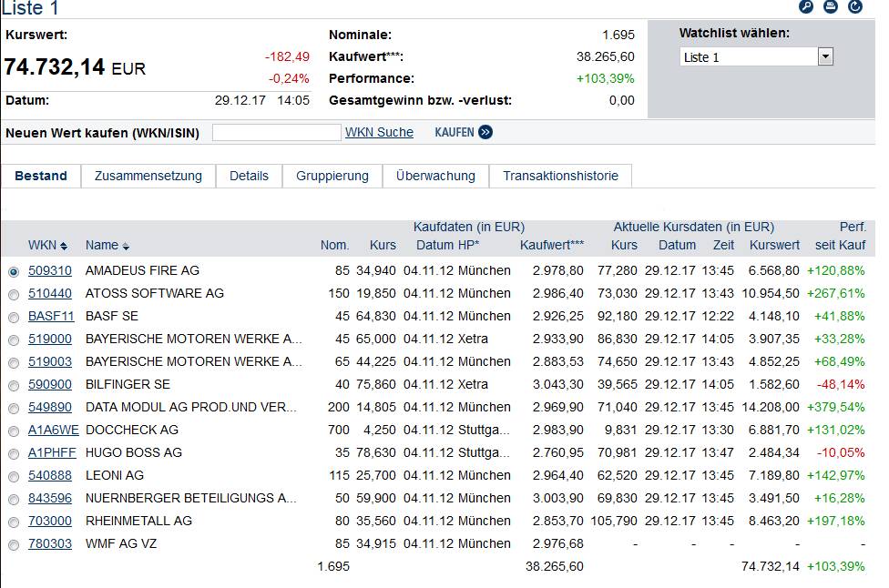This screenshot has height=588, width=889.
Task: Open the Transaktionshistorie tab
Action: (x=560, y=176)
